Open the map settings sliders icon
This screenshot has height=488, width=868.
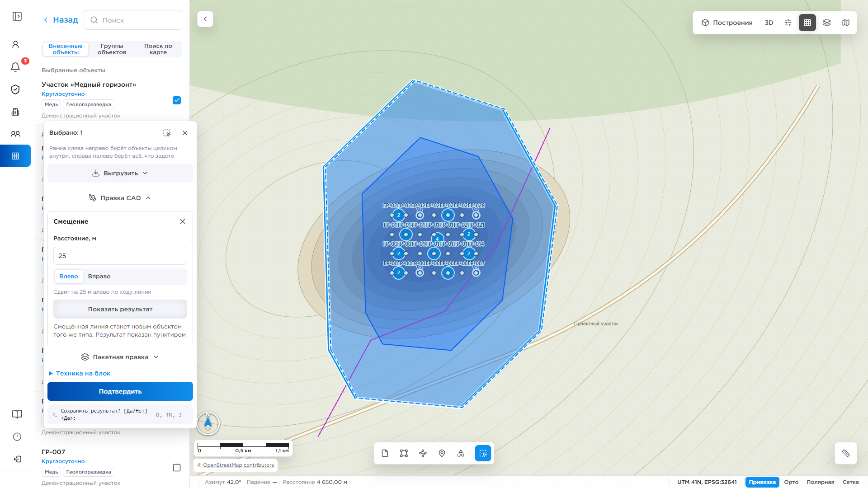pos(788,23)
